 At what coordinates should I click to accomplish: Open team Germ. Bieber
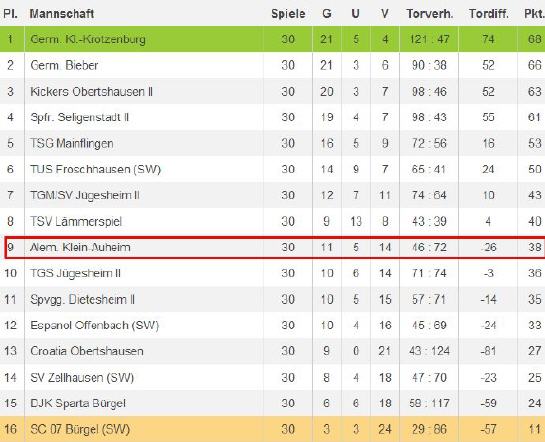click(x=64, y=65)
